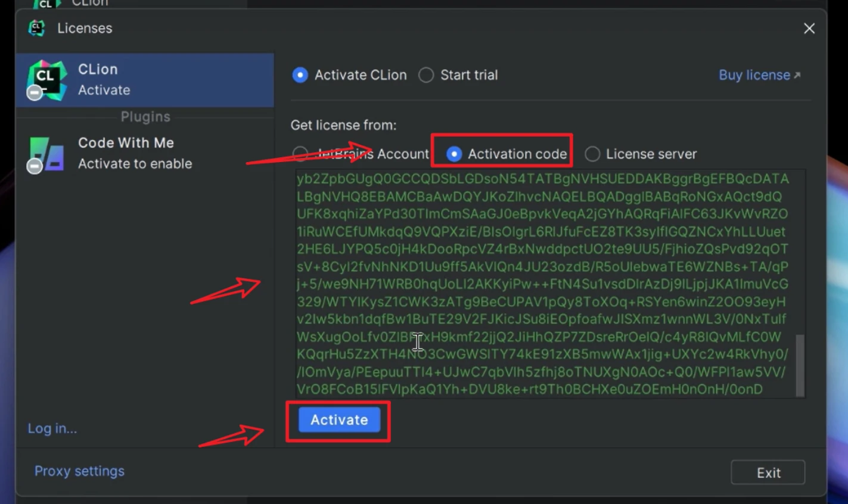
Task: Choose License server option
Action: click(x=641, y=154)
